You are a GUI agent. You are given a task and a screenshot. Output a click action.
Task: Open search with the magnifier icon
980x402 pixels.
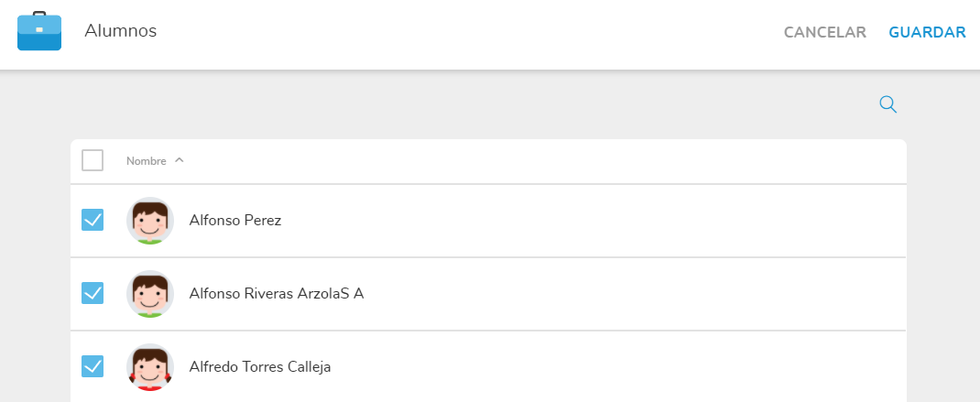887,104
